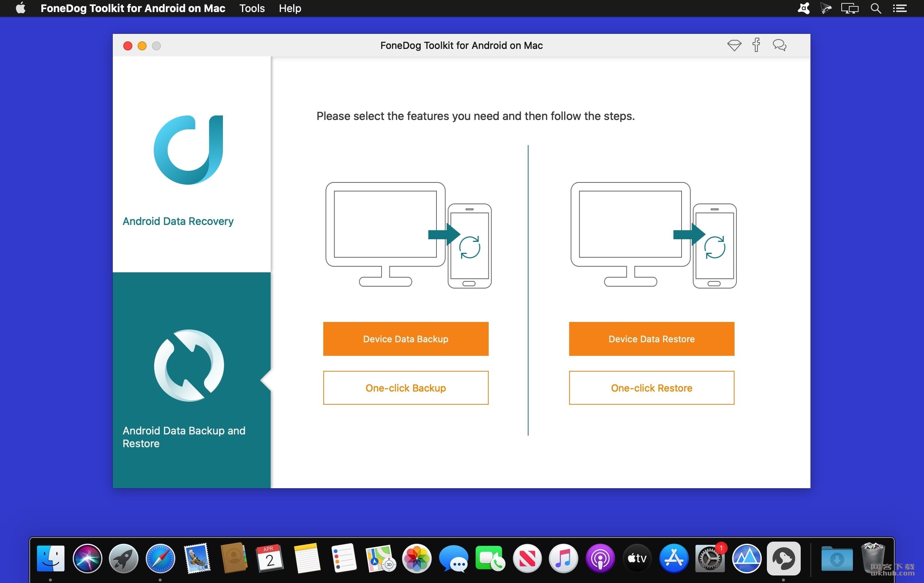Open App Store in dock
Image resolution: width=924 pixels, height=583 pixels.
673,558
